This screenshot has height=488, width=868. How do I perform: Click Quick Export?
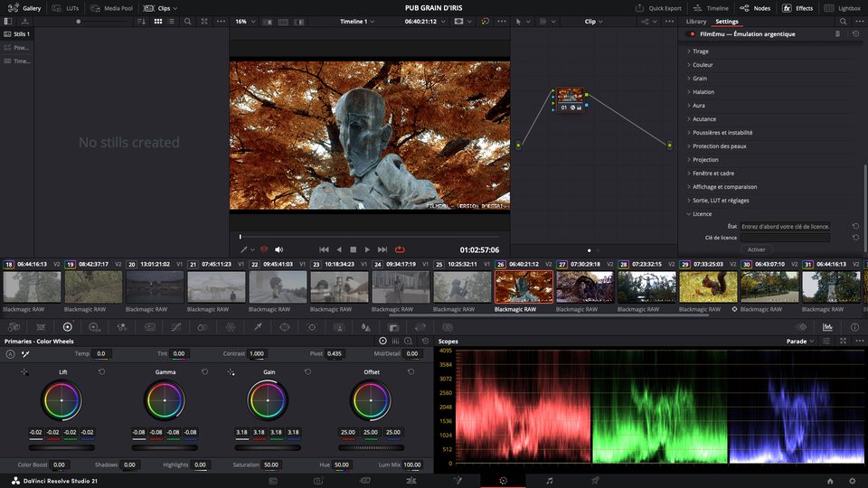(x=658, y=8)
